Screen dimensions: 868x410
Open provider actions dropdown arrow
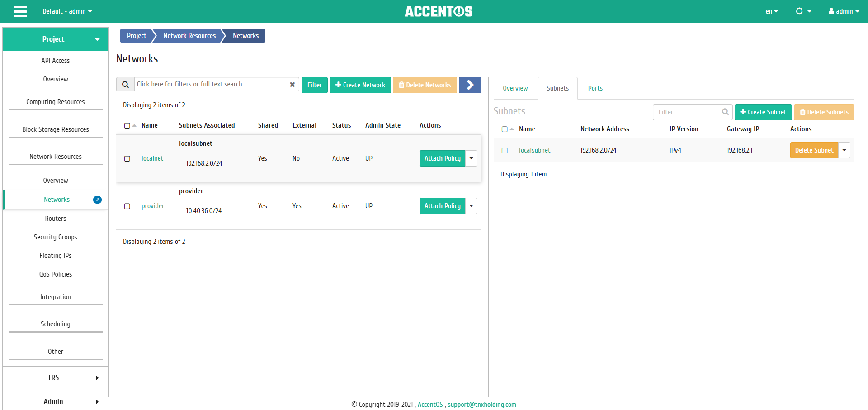click(x=471, y=206)
